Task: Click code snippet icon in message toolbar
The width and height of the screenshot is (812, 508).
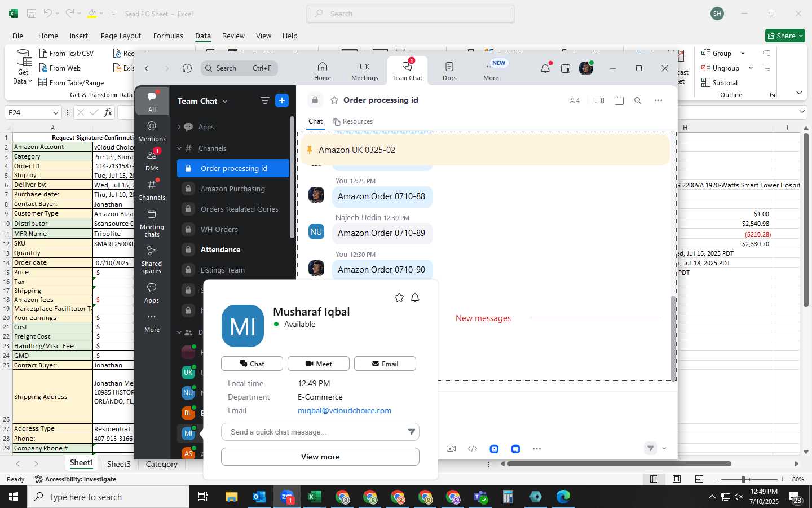Action: 473,449
